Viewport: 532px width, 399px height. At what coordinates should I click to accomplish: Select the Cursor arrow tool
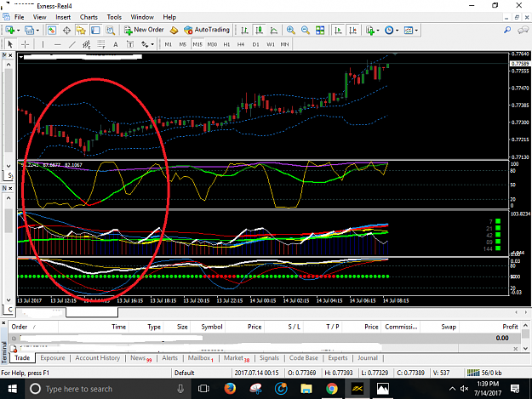click(x=10, y=44)
